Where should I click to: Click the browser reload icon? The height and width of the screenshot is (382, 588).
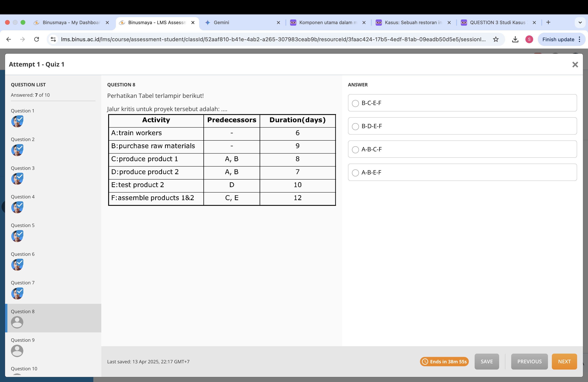click(37, 39)
